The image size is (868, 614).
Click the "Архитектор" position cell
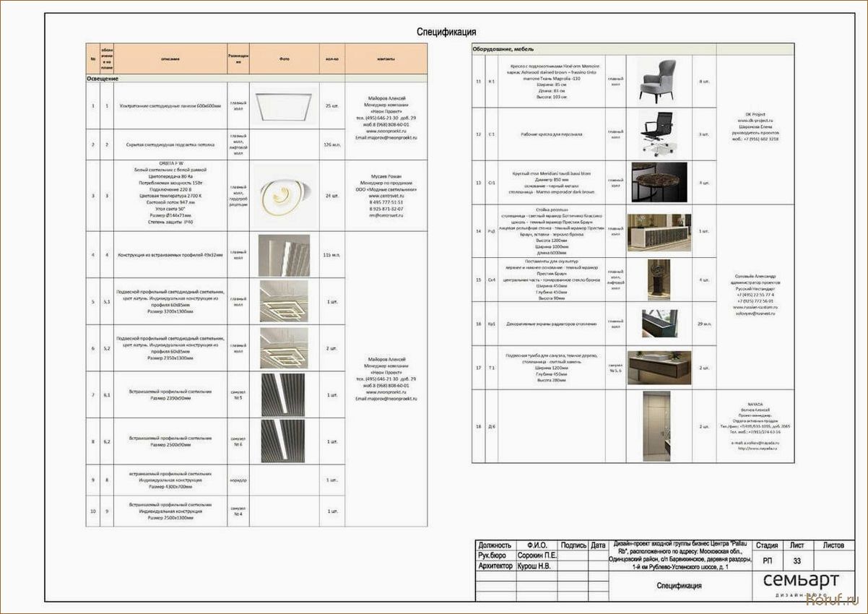495,567
